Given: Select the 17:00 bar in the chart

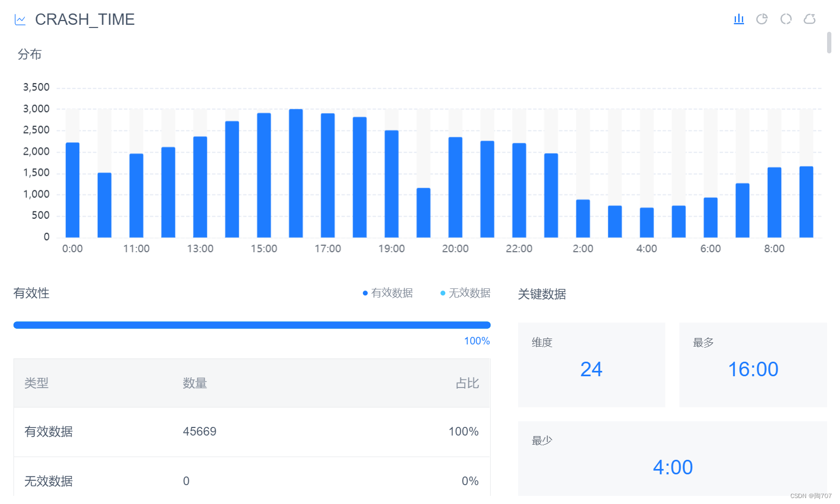Looking at the screenshot, I should point(328,175).
